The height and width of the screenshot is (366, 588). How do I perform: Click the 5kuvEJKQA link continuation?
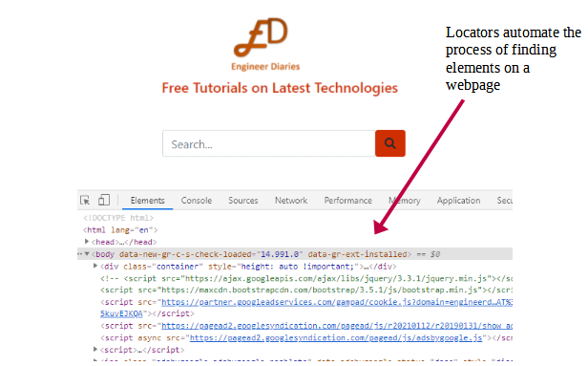pos(121,313)
